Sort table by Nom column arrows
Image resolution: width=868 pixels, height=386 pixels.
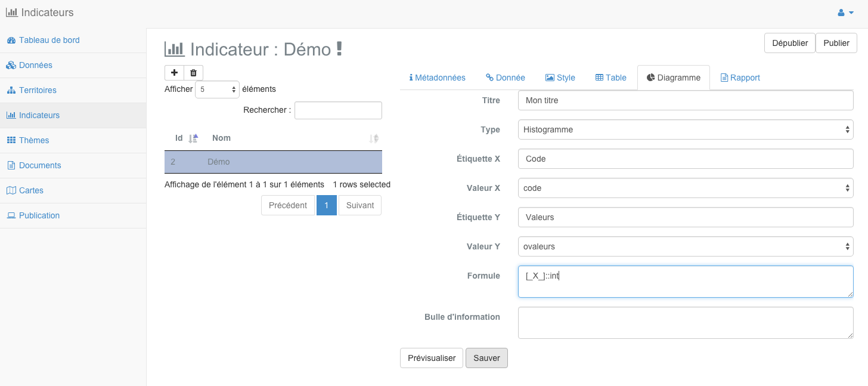click(374, 138)
